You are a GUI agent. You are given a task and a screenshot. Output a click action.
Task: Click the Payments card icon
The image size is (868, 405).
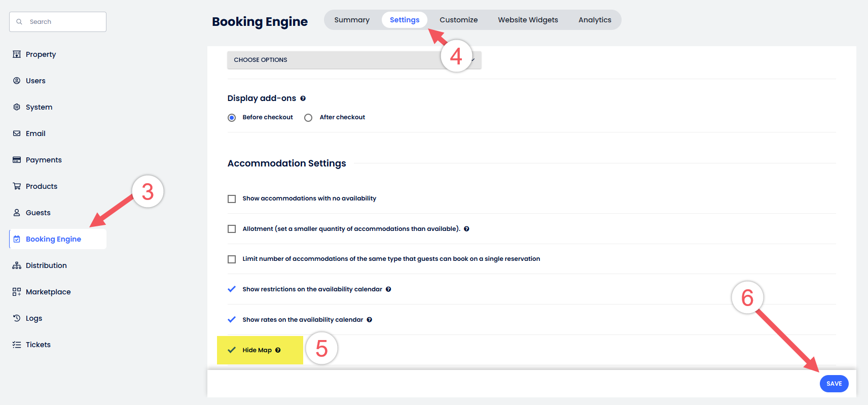(17, 160)
